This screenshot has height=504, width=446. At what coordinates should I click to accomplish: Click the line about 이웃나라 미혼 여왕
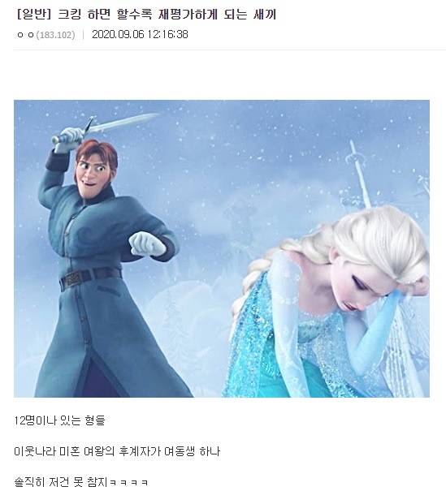[x=117, y=451]
